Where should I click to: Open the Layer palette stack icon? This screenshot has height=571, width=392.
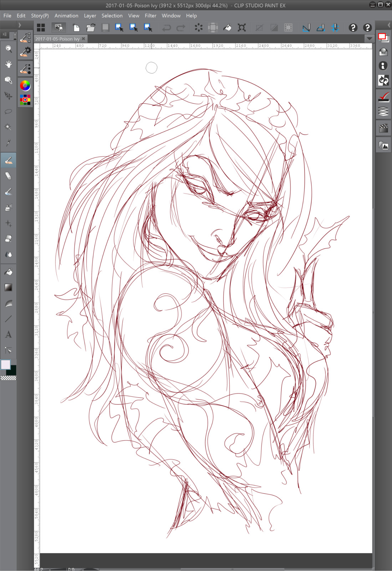click(383, 111)
